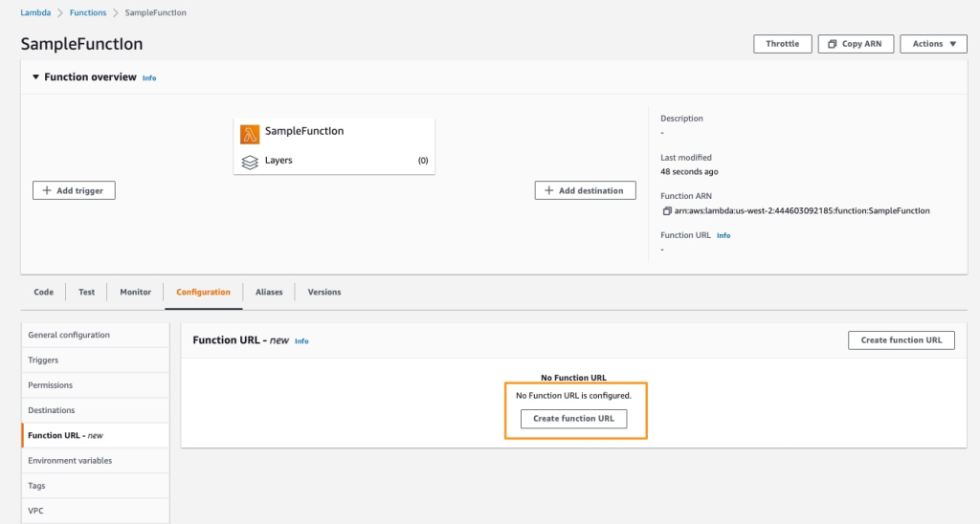This screenshot has width=980, height=524.
Task: Click the Functions breadcrumb link
Action: [88, 12]
